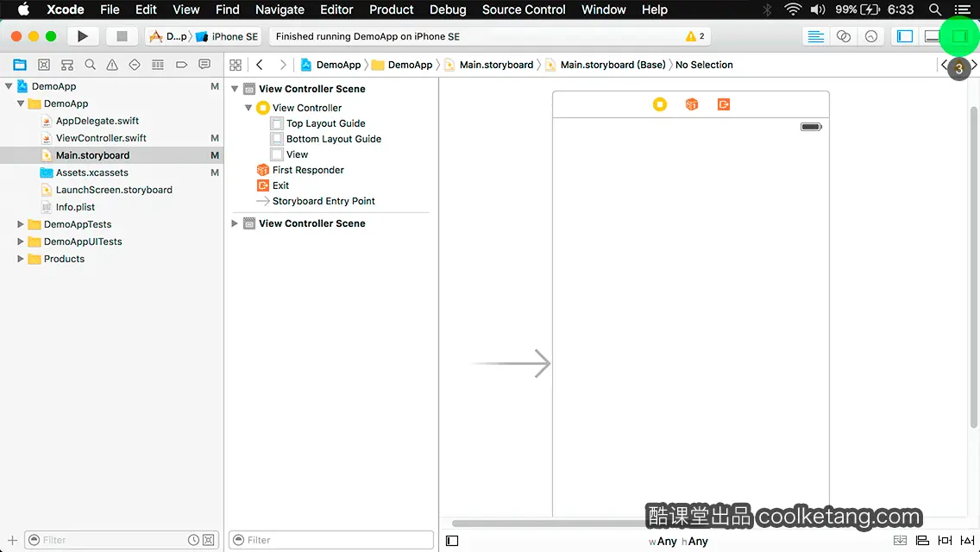Open the Pin constraints menu
The width and height of the screenshot is (980, 552).
pyautogui.click(x=945, y=541)
